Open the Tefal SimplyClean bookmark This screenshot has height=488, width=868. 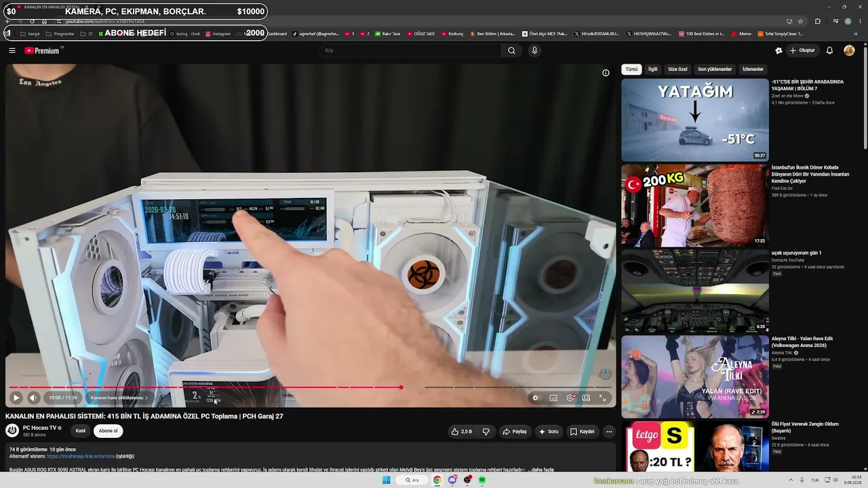pyautogui.click(x=781, y=34)
